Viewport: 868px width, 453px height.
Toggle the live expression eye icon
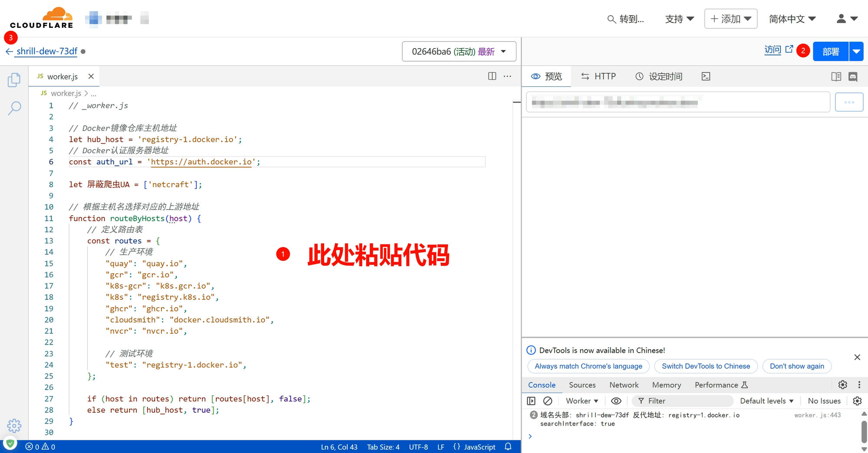616,401
